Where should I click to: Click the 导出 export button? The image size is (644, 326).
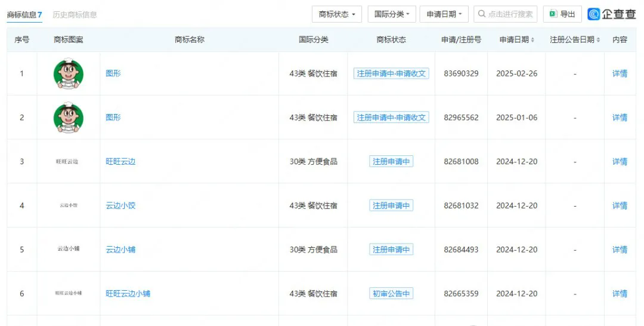point(562,14)
